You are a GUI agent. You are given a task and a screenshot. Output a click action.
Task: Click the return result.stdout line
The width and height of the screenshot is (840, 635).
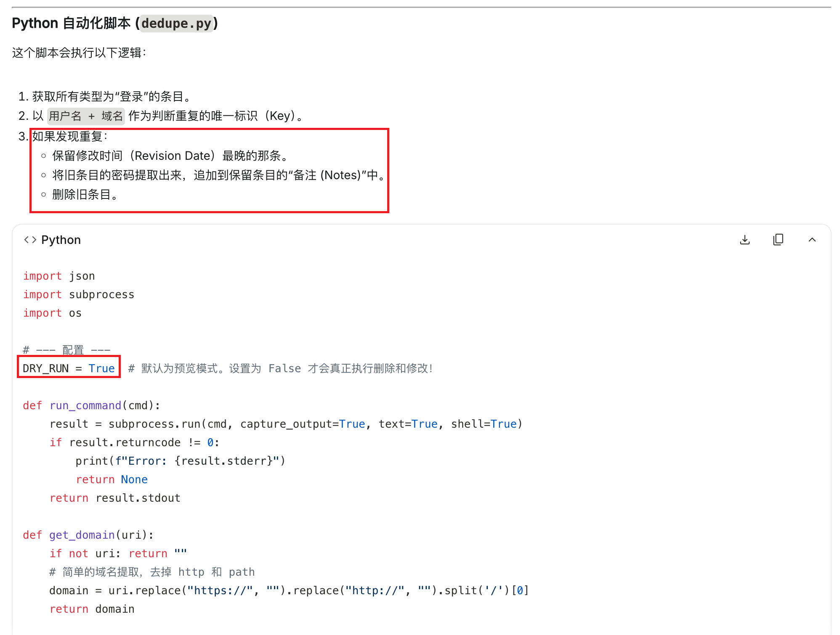[x=115, y=498]
